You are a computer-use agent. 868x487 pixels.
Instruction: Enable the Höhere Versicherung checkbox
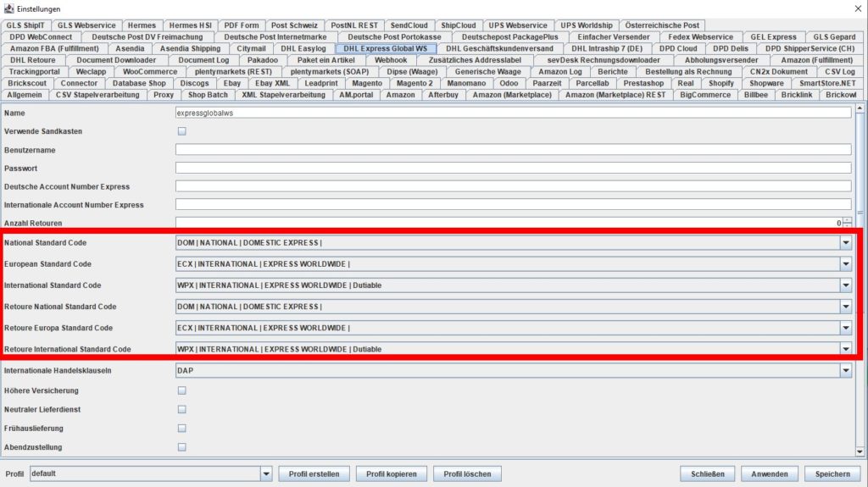tap(182, 390)
